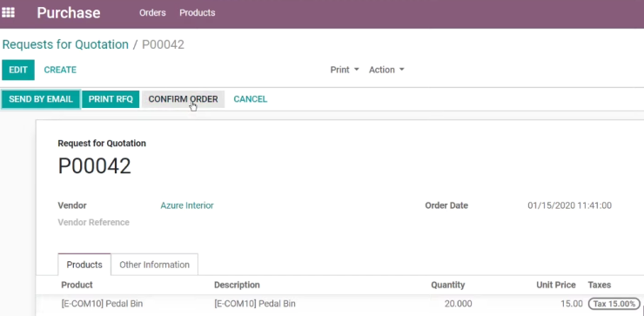Click the Vendor field label
Screen dimensions: 644x316
tap(72, 205)
